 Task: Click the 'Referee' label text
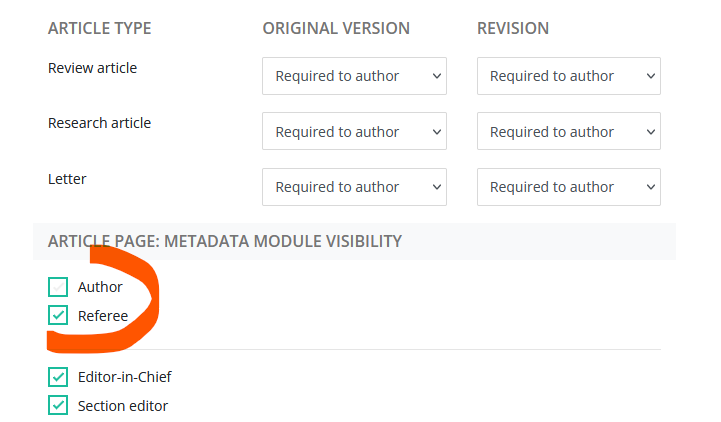point(103,316)
